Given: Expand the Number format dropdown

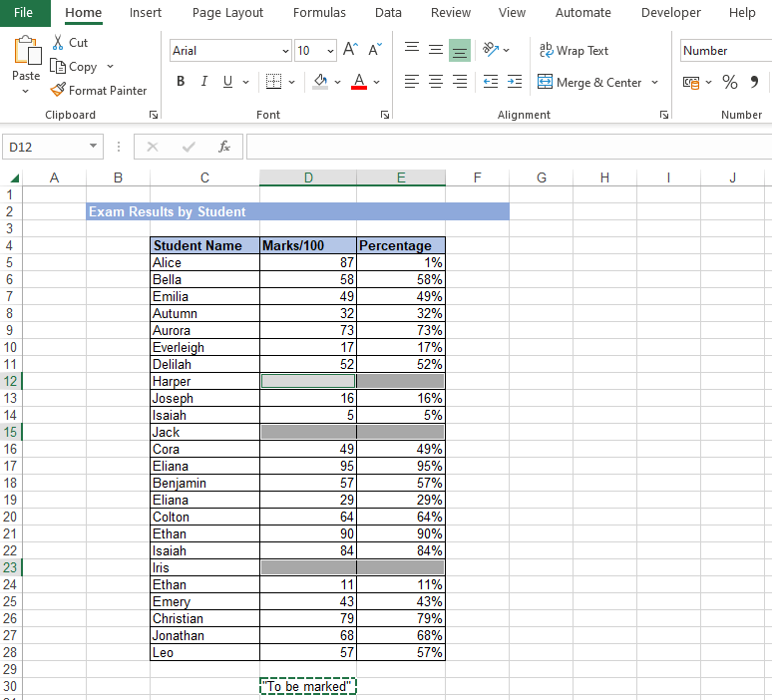Looking at the screenshot, I should (724, 50).
